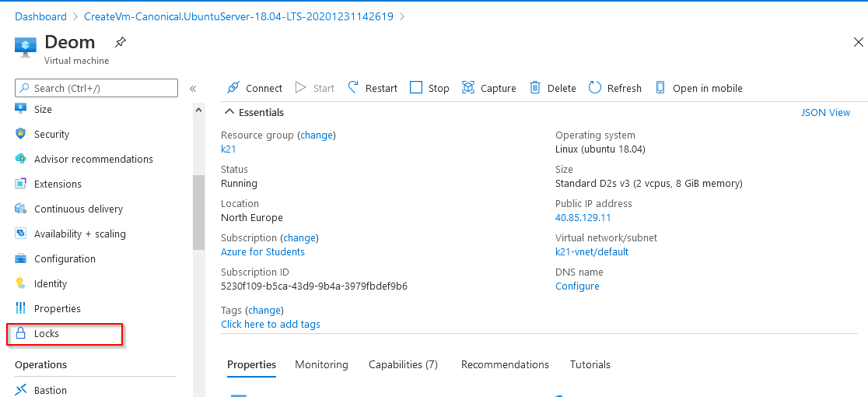The height and width of the screenshot is (397, 868).
Task: Click the Operations section heading
Action: coord(41,364)
